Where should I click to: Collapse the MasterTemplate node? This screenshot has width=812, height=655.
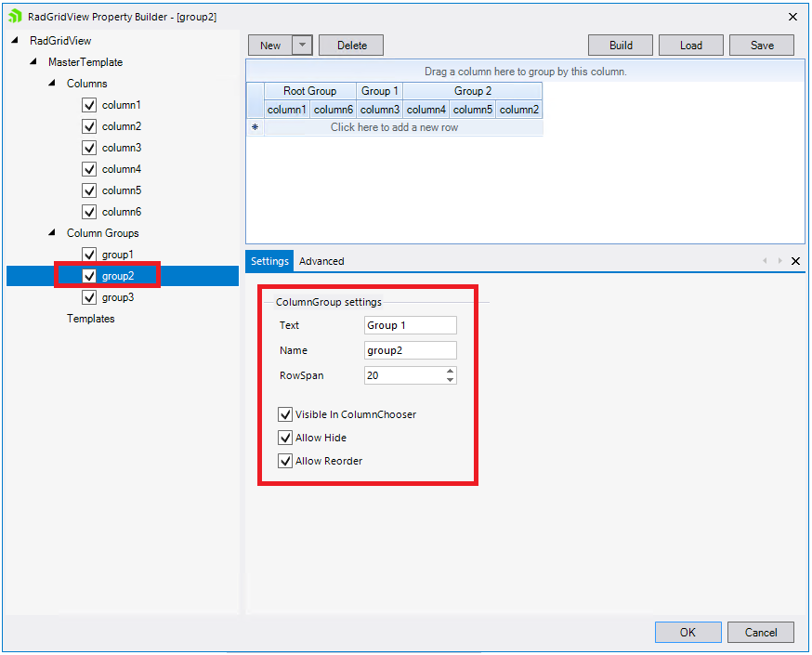click(x=33, y=61)
